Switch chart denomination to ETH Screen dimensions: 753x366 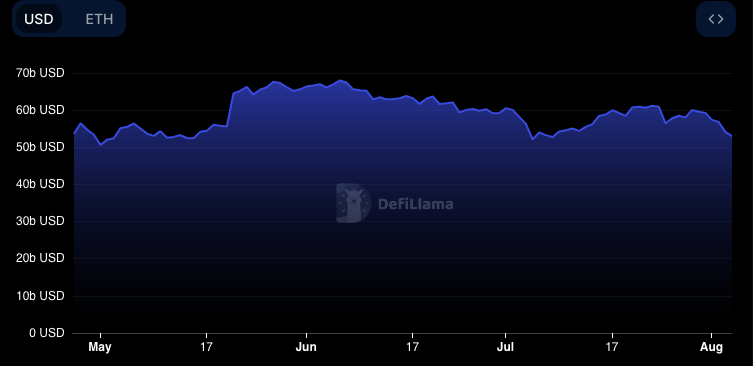[x=99, y=19]
